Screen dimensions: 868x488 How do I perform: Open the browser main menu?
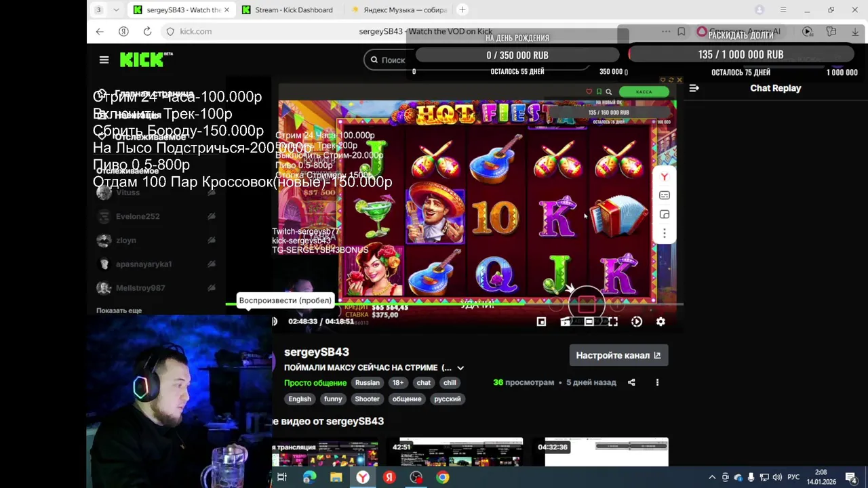pyautogui.click(x=783, y=9)
